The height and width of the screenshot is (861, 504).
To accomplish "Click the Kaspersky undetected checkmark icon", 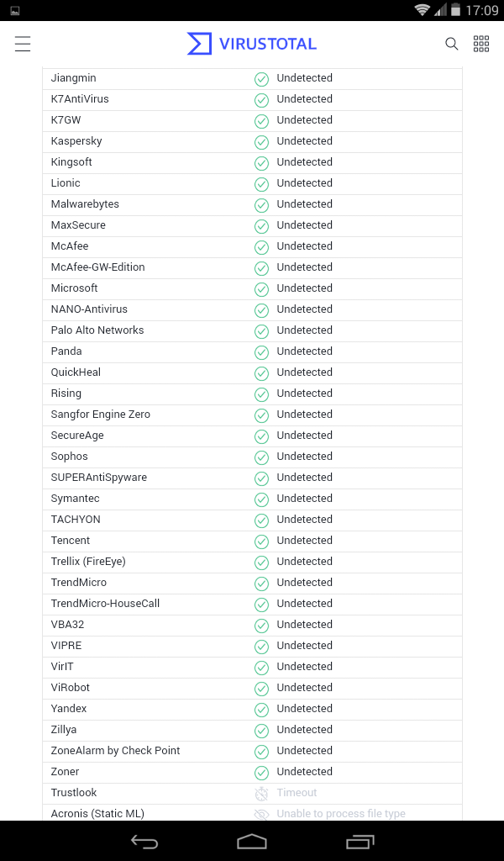I will (x=261, y=141).
